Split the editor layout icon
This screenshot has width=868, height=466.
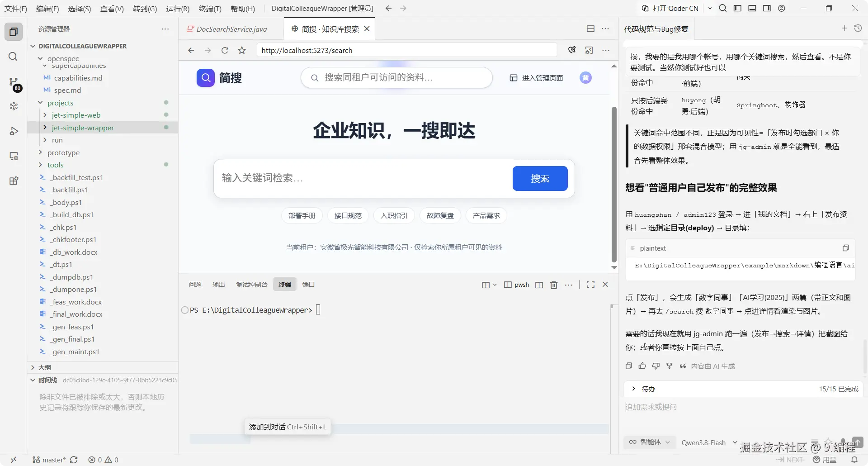590,29
